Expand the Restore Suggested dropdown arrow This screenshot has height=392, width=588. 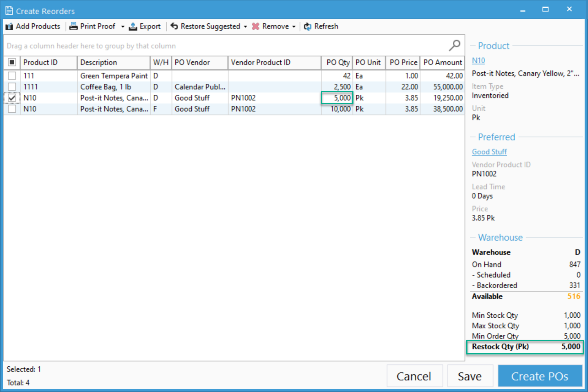[x=245, y=27]
